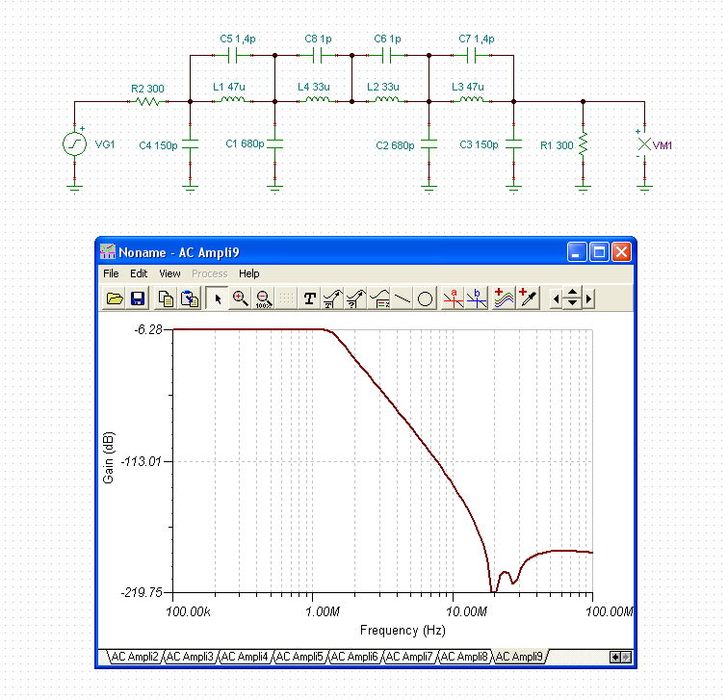728x700 pixels.
Task: Switch to the AC Ampli2 tab
Action: (135, 657)
